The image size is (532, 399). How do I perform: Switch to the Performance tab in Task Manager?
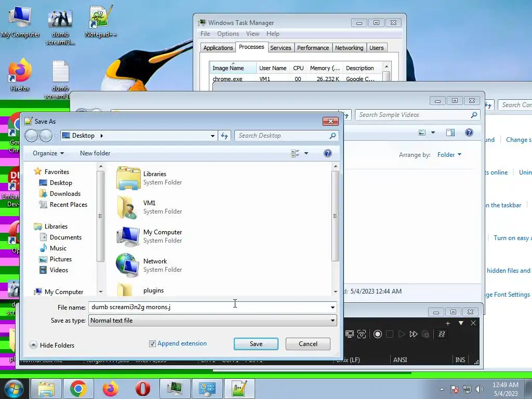click(313, 48)
